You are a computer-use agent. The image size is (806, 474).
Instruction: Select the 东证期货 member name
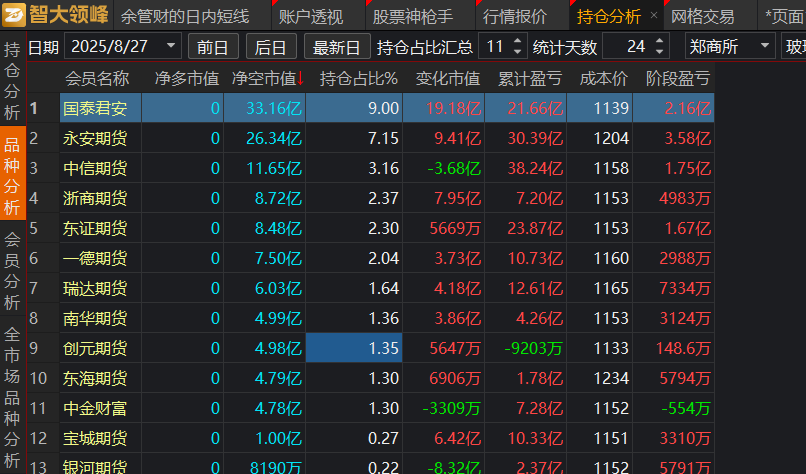[x=95, y=228]
